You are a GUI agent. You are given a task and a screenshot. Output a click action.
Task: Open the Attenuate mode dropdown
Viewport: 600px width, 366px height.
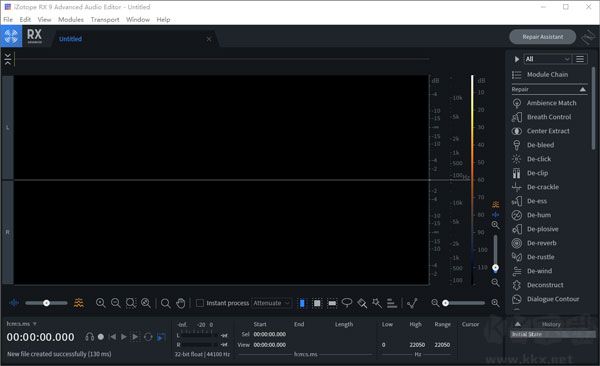pos(271,303)
